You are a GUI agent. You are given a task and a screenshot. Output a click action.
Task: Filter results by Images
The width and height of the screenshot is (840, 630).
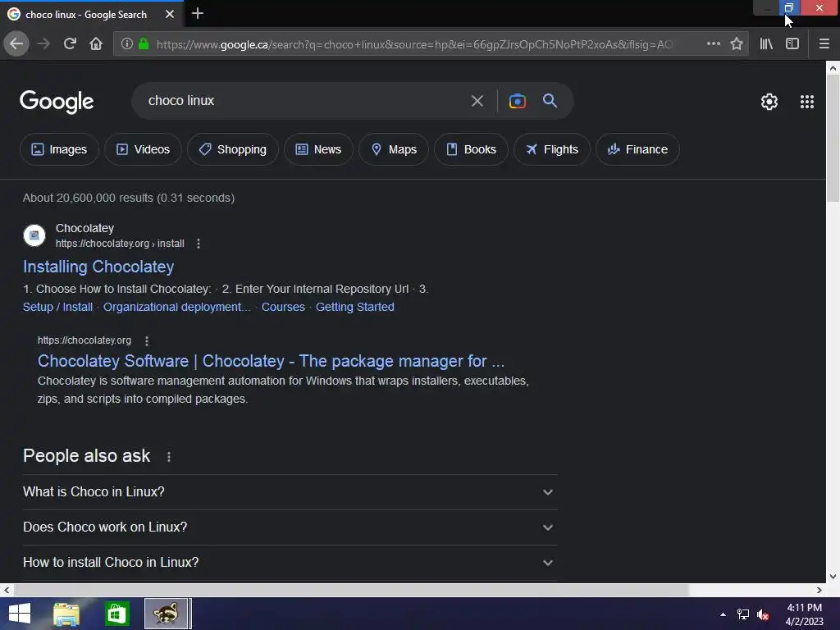tap(59, 149)
